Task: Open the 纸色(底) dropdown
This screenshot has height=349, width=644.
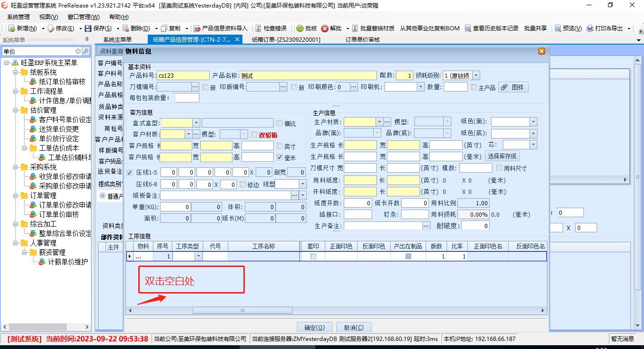Action: click(534, 134)
